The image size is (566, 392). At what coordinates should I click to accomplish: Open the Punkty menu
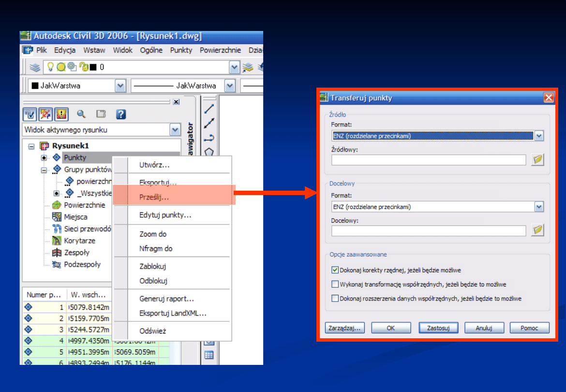181,50
